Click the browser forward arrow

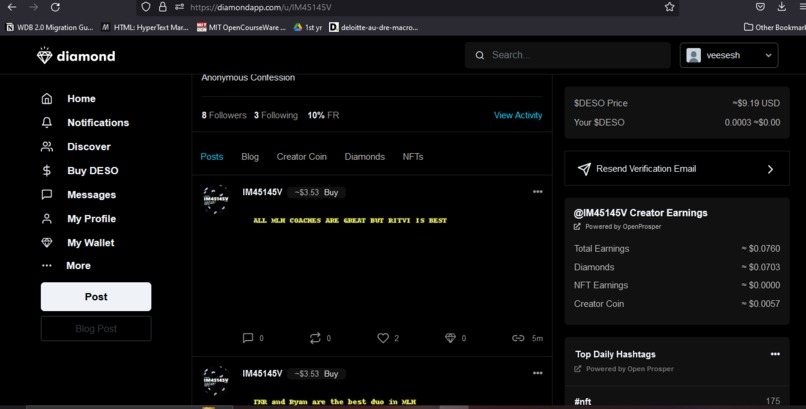coord(33,7)
